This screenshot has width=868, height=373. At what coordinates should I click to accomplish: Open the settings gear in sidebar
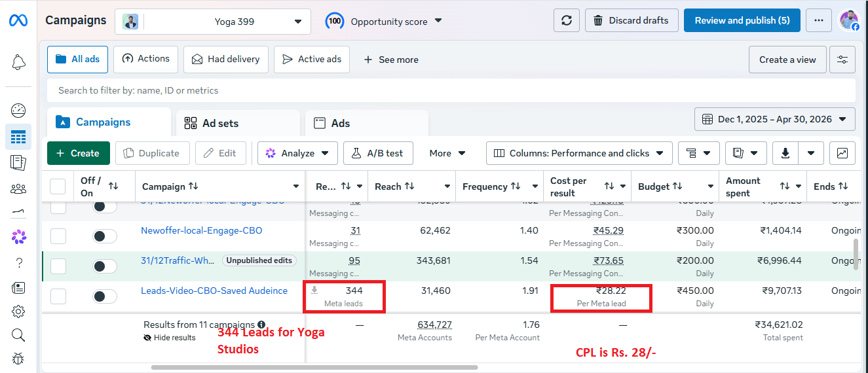point(18,311)
